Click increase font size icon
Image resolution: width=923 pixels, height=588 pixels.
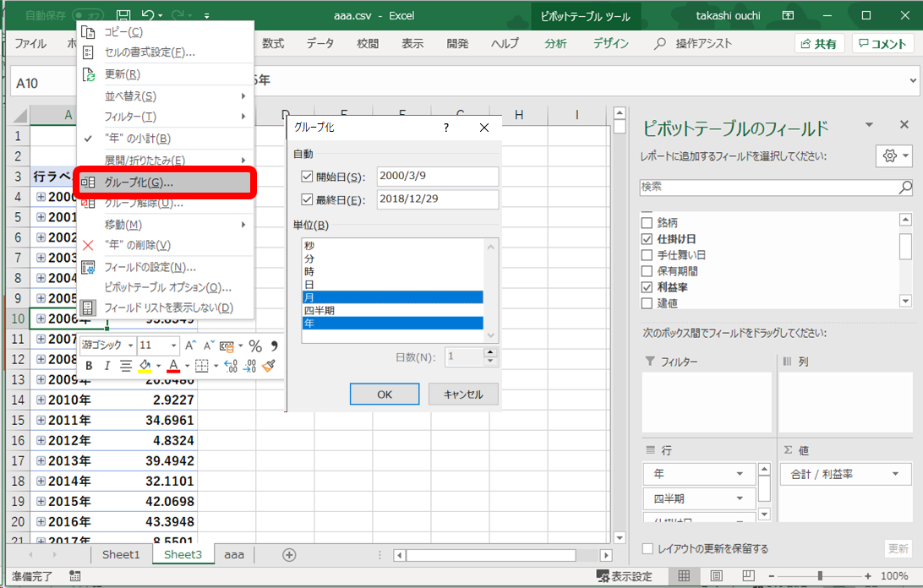point(190,346)
